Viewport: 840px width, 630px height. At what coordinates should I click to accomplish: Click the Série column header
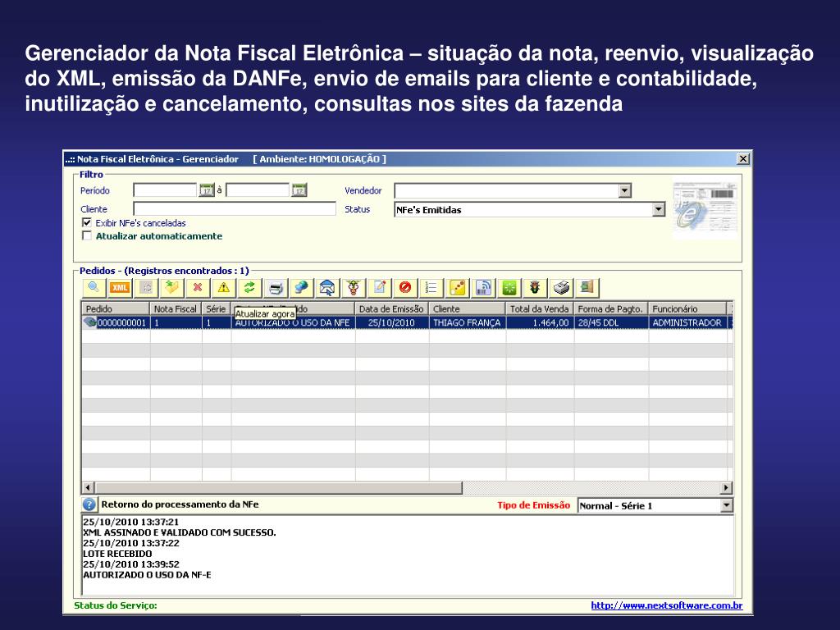[217, 309]
